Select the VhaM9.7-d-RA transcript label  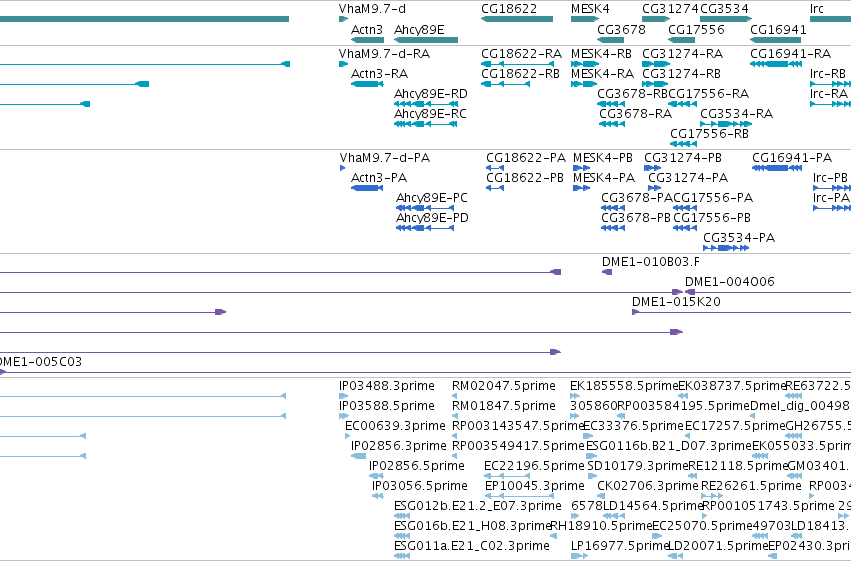(384, 54)
